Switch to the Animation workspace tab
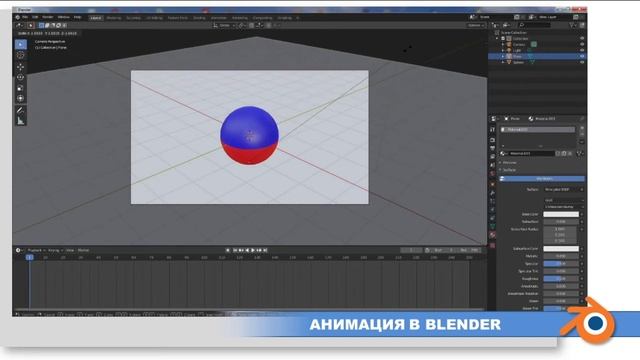 pos(218,18)
